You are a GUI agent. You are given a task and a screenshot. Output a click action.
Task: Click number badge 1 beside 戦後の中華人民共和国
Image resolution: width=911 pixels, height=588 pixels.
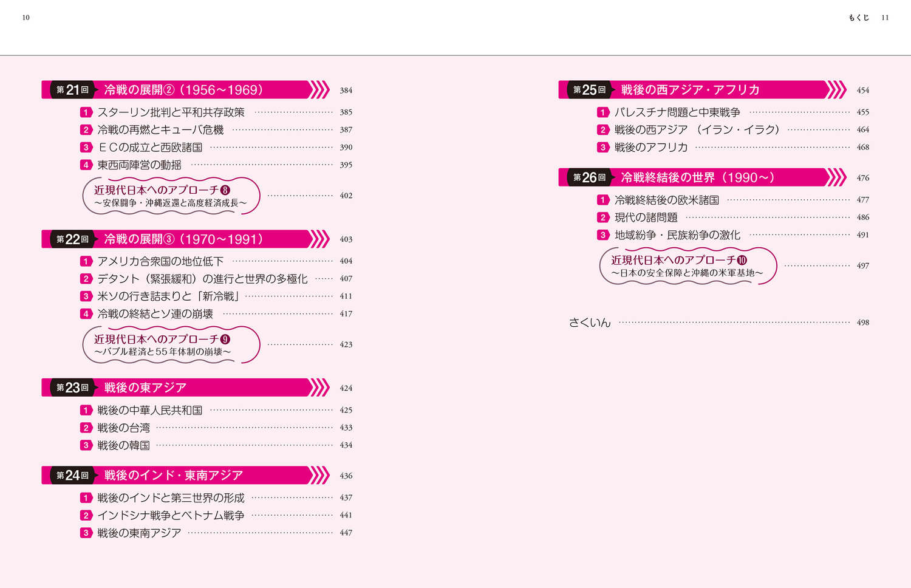click(86, 411)
